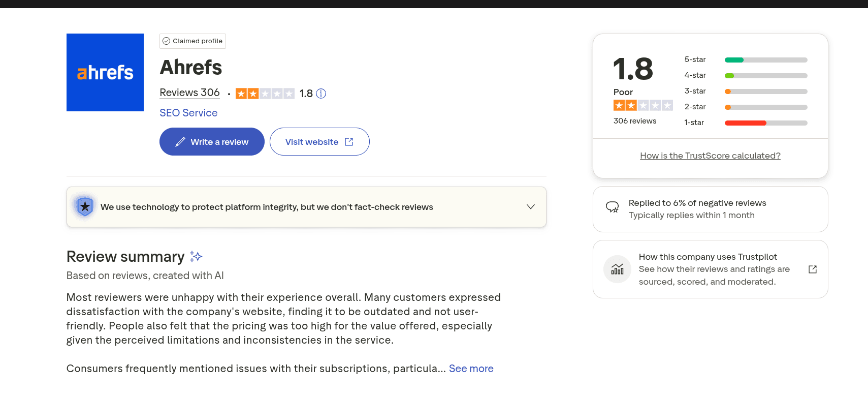The height and width of the screenshot is (396, 868).
Task: Click the shield star integrity icon
Action: point(85,206)
